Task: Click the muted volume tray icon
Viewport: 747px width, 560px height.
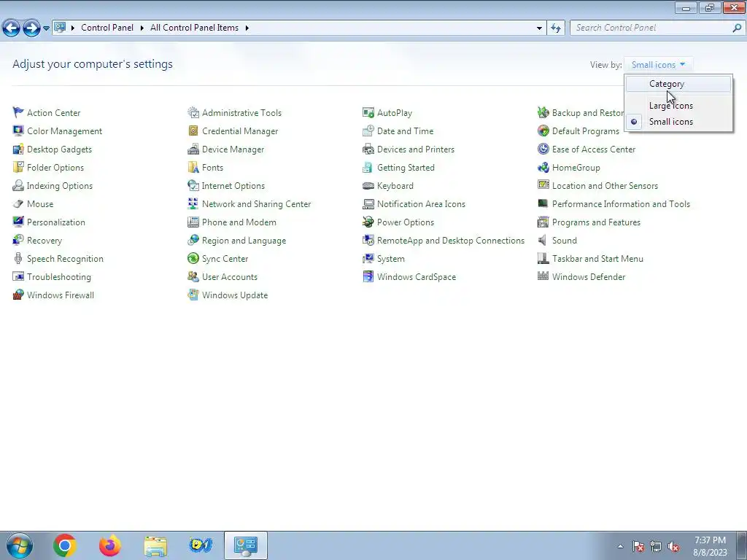Action: click(x=673, y=547)
